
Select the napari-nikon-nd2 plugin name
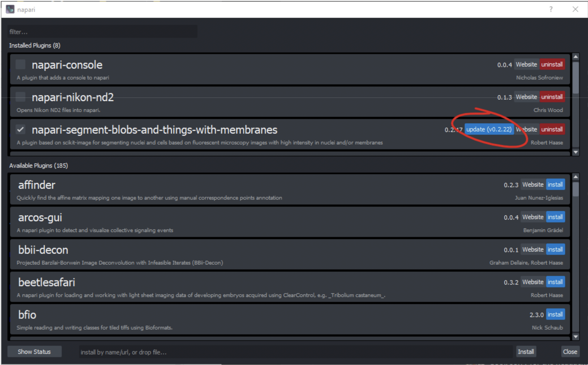pos(73,98)
